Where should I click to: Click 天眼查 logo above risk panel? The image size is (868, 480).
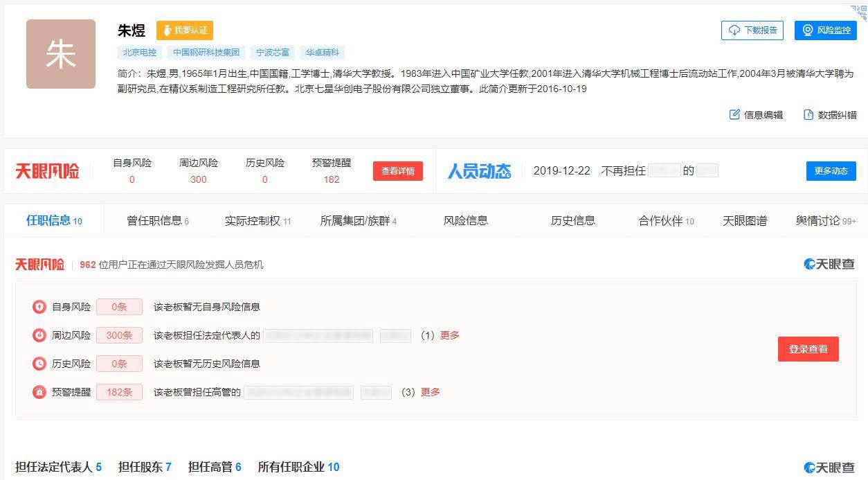830,264
